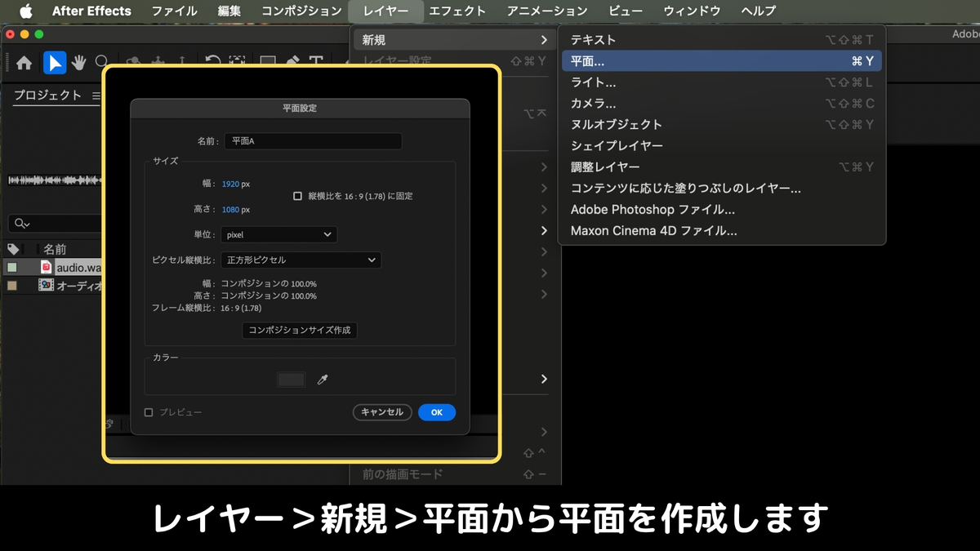Click the OK button in 平面設定
980x551 pixels.
[x=437, y=412]
